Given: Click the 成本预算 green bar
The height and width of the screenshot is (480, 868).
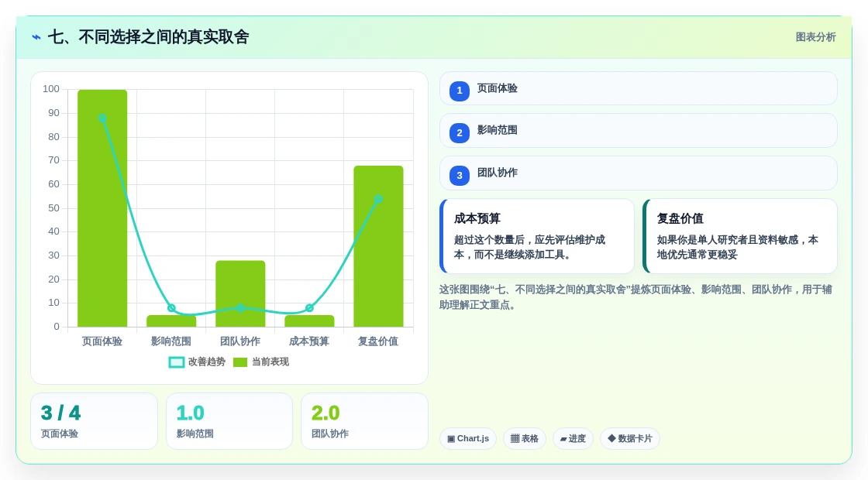Looking at the screenshot, I should click(309, 321).
